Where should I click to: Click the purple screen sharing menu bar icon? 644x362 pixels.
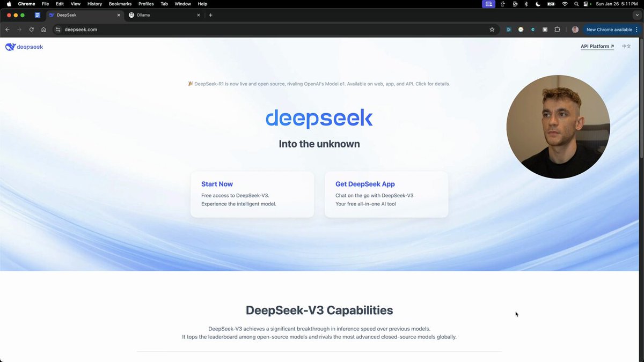pyautogui.click(x=488, y=4)
